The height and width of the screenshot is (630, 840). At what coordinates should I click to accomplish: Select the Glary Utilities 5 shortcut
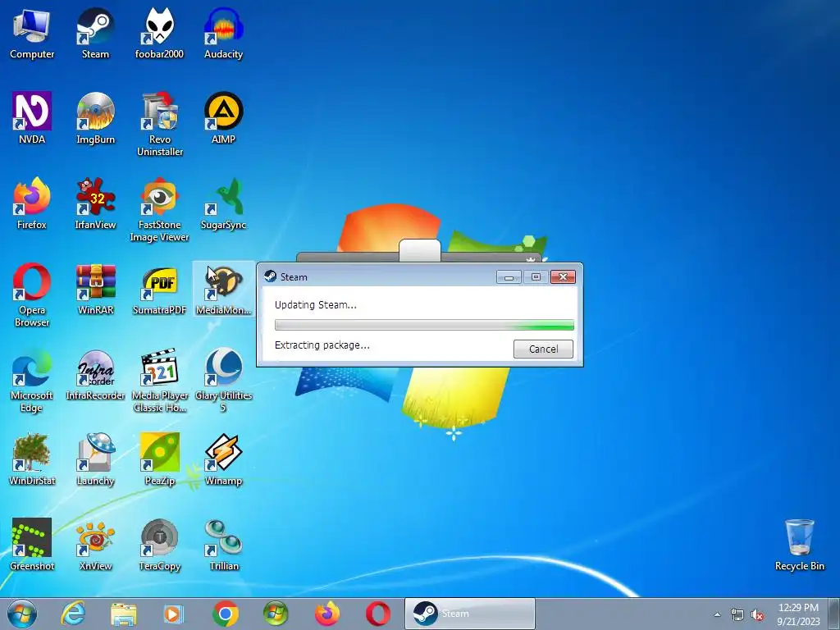pos(223,380)
